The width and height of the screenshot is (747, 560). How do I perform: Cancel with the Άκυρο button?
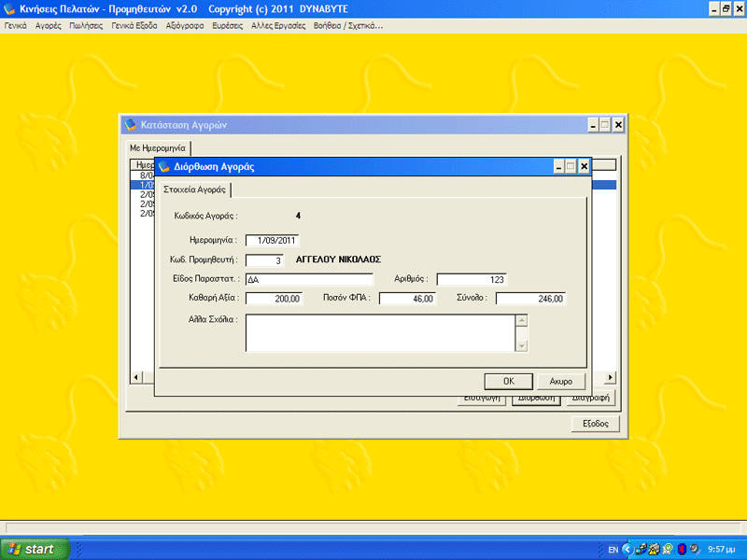click(x=561, y=381)
